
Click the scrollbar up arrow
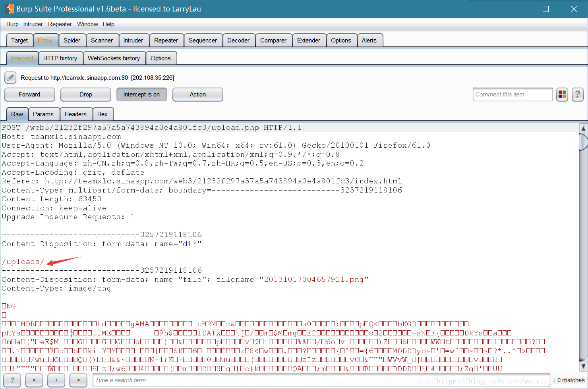pos(583,128)
